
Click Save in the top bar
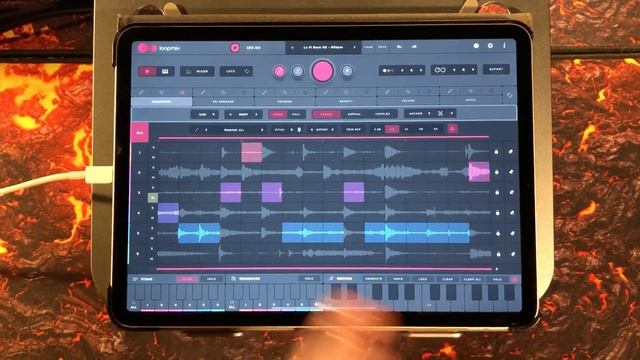point(382,47)
